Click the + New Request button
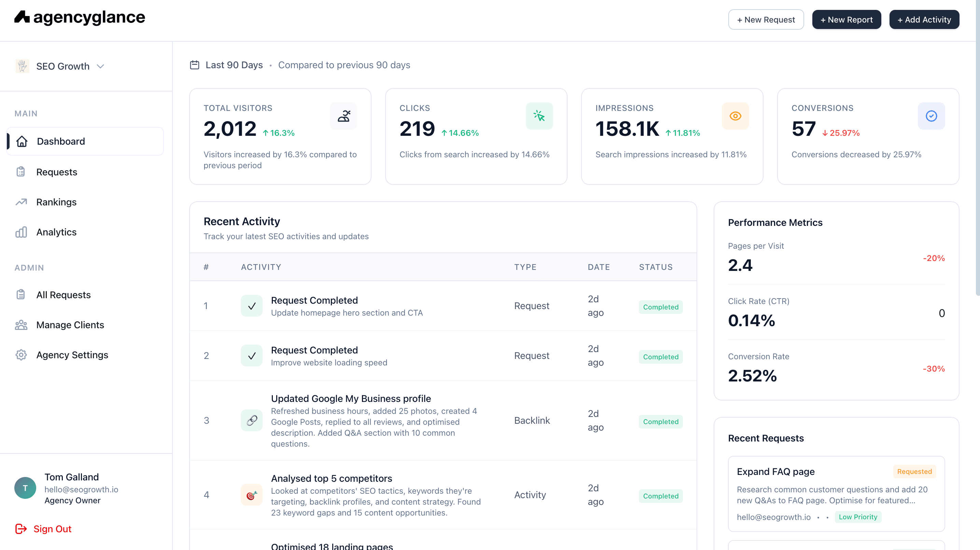980x550 pixels. pos(766,19)
